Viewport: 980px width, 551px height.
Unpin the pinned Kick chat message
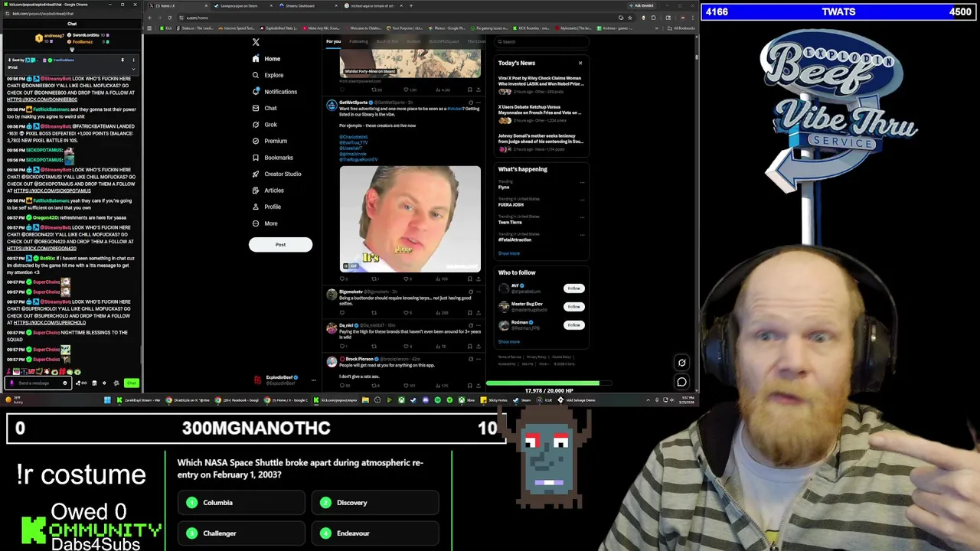[x=122, y=60]
